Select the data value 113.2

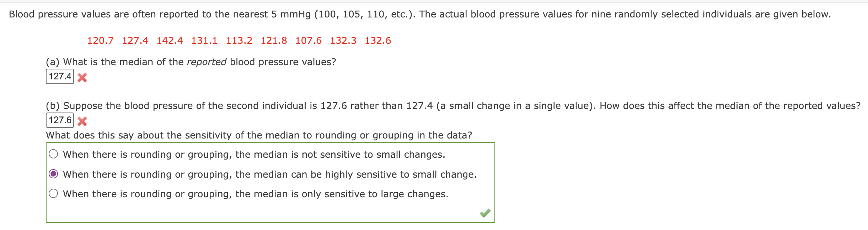tap(239, 41)
